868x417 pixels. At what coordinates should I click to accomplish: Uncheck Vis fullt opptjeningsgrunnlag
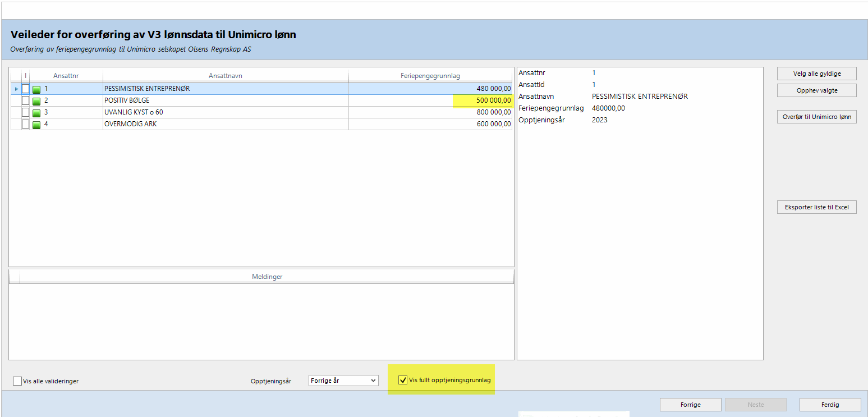(402, 380)
